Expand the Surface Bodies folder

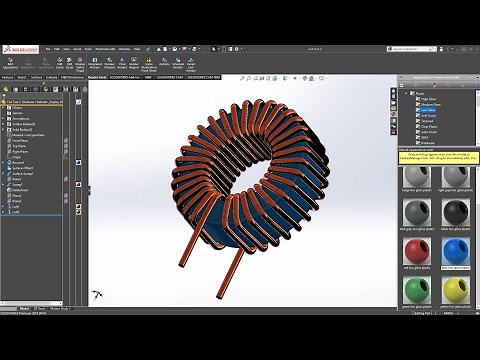pos(3,124)
